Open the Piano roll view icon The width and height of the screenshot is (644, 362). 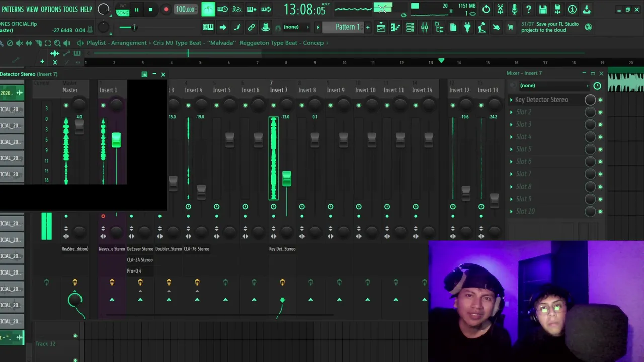point(395,27)
